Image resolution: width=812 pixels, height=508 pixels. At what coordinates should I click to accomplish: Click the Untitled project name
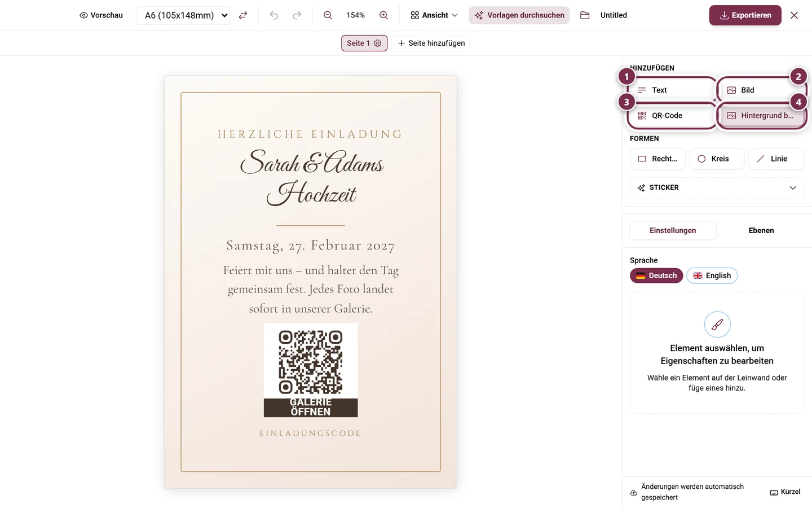[614, 15]
